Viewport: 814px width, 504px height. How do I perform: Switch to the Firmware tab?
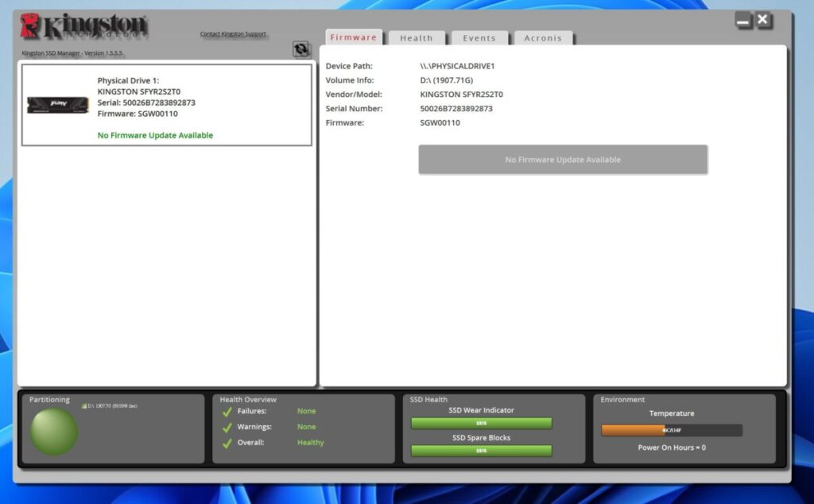pos(354,37)
